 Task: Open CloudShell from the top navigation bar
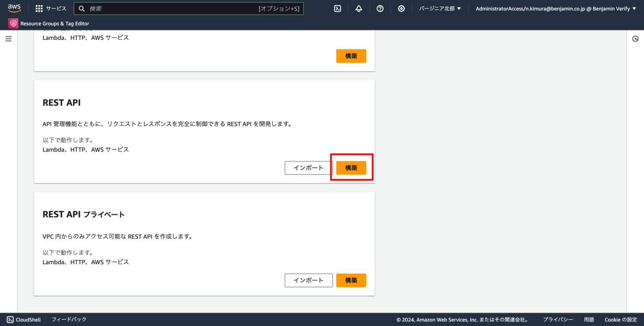point(338,8)
